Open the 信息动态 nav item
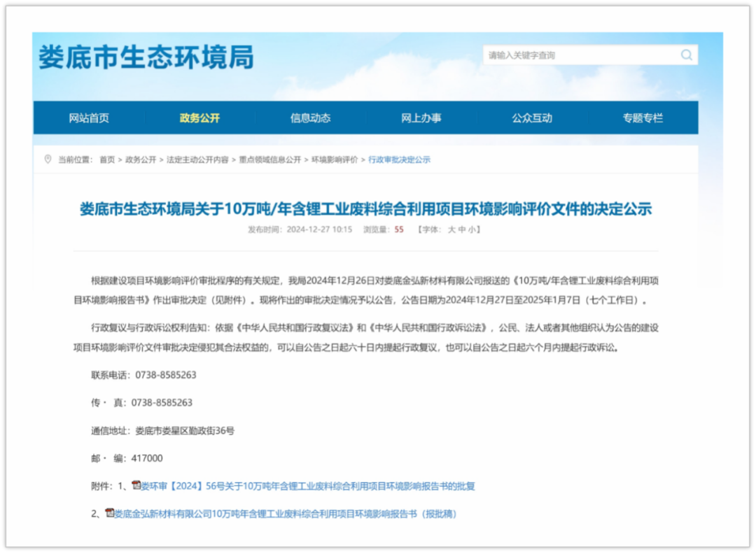The width and height of the screenshot is (756, 554). point(311,118)
